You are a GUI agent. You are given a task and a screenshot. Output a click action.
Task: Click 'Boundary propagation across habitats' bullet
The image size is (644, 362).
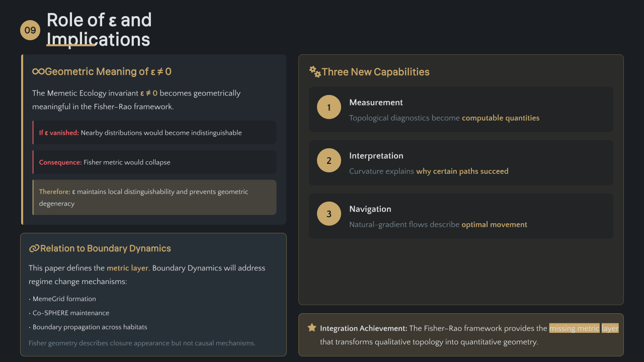point(90,327)
